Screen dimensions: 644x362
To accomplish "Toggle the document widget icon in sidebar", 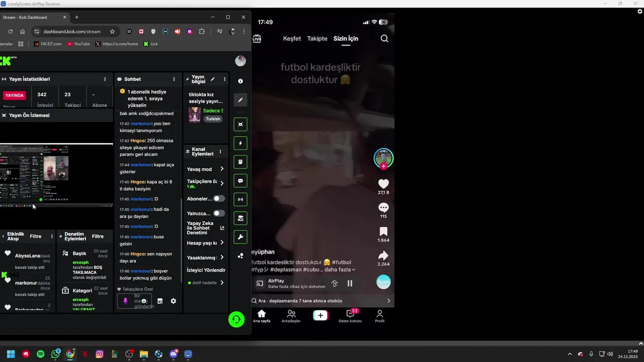I will (x=240, y=162).
